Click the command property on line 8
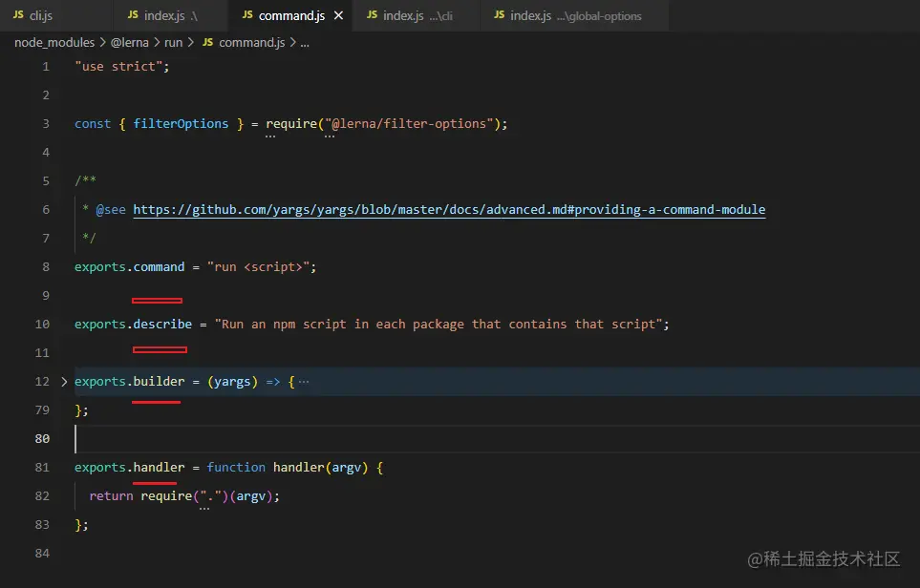Screen dimensions: 920x588 click(159, 267)
